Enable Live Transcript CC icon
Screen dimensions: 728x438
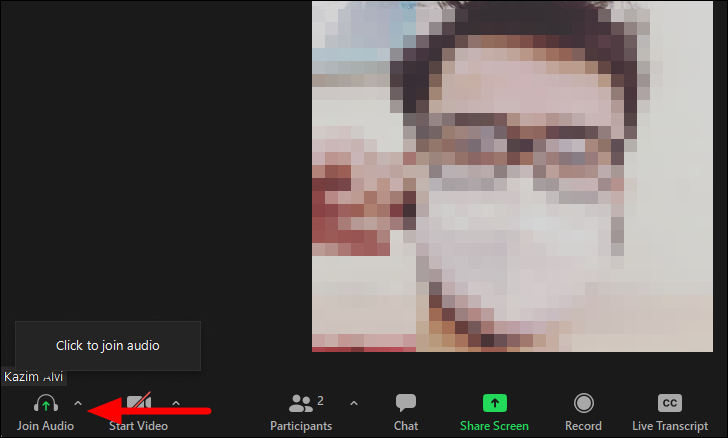[x=670, y=403]
